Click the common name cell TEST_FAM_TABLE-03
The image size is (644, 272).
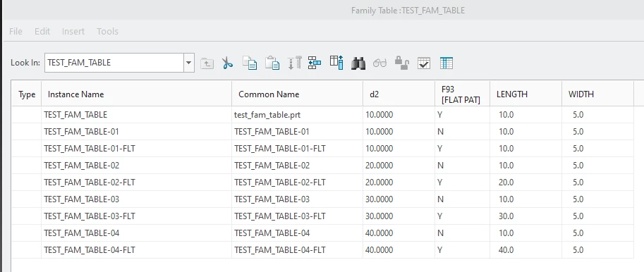click(298, 199)
